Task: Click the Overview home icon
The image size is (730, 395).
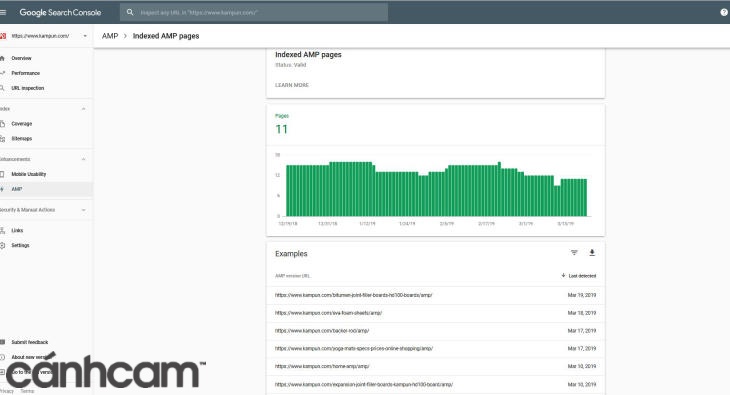Action: pyautogui.click(x=2, y=58)
